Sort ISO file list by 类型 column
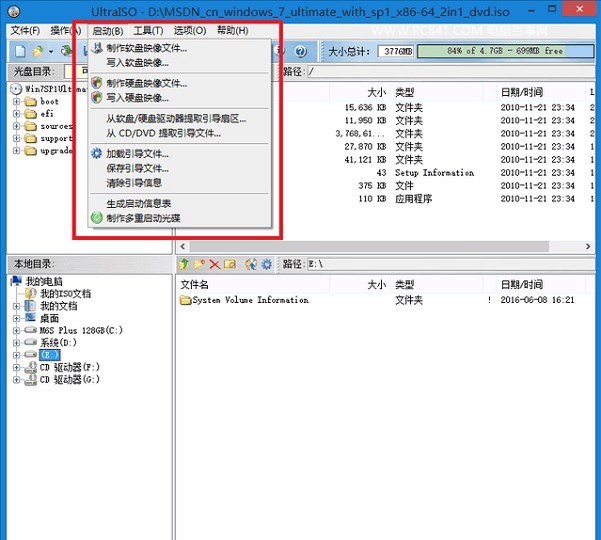The height and width of the screenshot is (540, 601). [437, 92]
